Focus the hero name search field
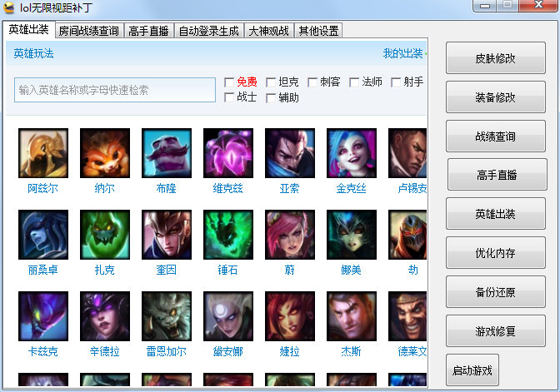The image size is (560, 392). (x=115, y=90)
